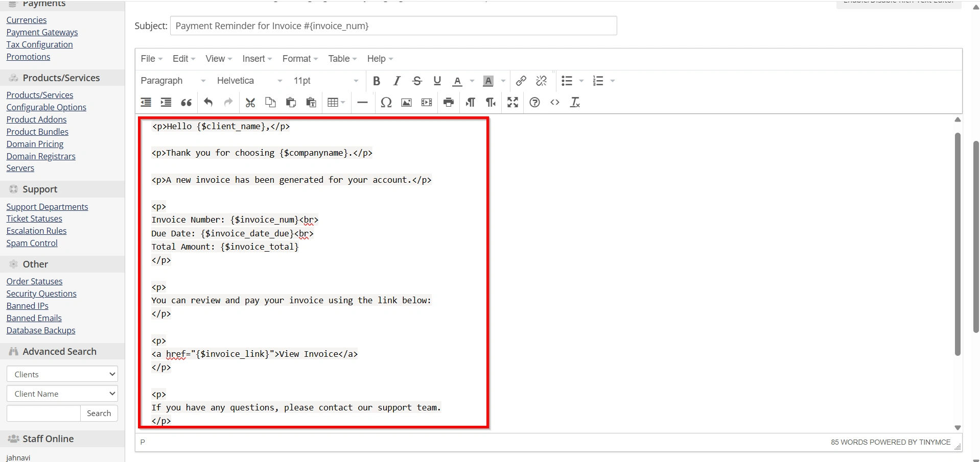Open the Table menu
Viewport: 980px width, 462px height.
[x=342, y=59]
